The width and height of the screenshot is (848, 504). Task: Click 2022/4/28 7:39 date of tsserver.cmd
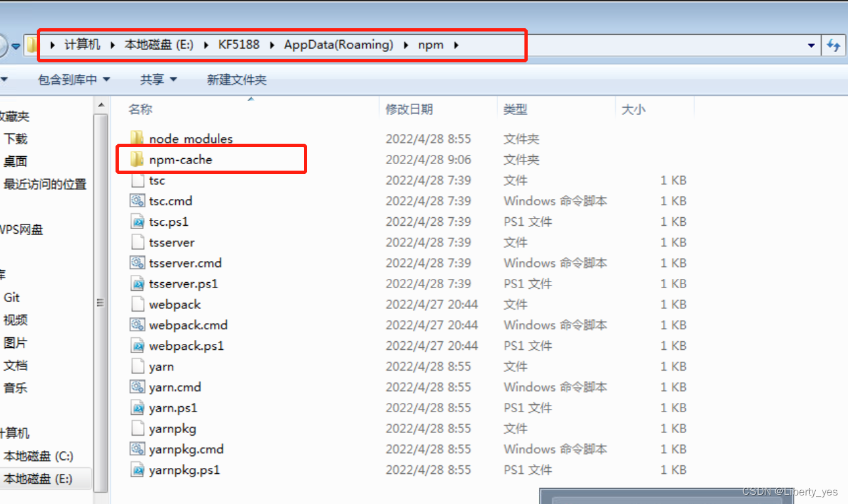click(x=428, y=263)
